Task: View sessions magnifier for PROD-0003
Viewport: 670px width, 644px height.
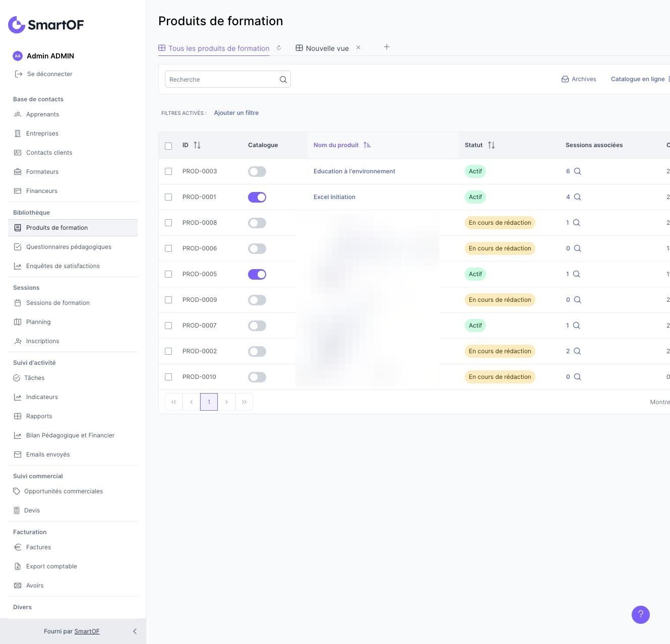Action: (x=578, y=171)
